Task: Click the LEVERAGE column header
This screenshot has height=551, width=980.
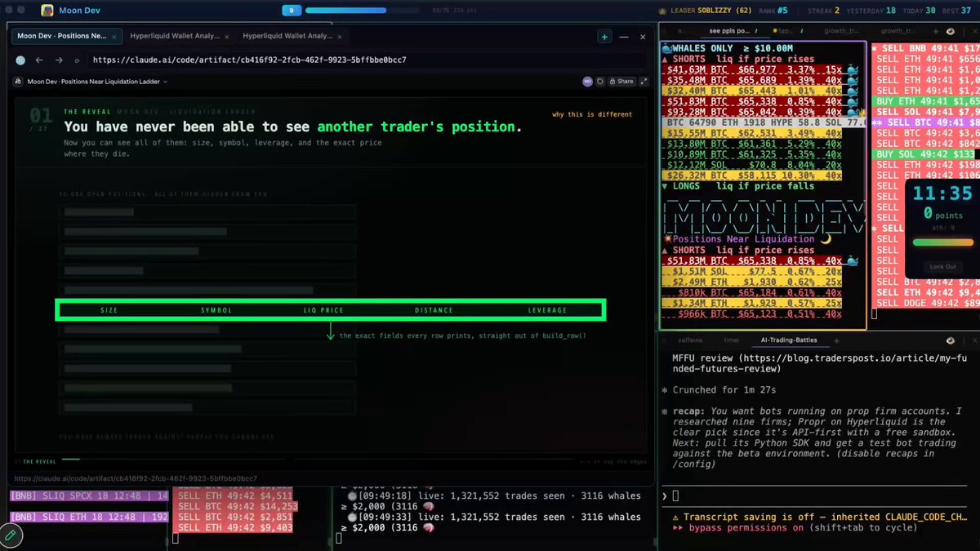Action: pos(547,310)
